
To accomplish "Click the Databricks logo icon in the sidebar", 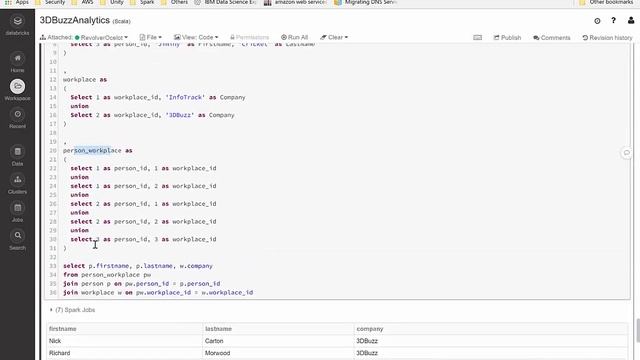I will point(17,21).
